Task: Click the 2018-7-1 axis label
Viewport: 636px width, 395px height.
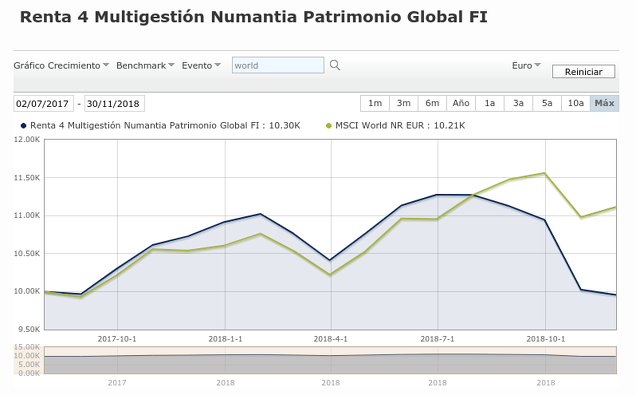Action: pos(437,339)
